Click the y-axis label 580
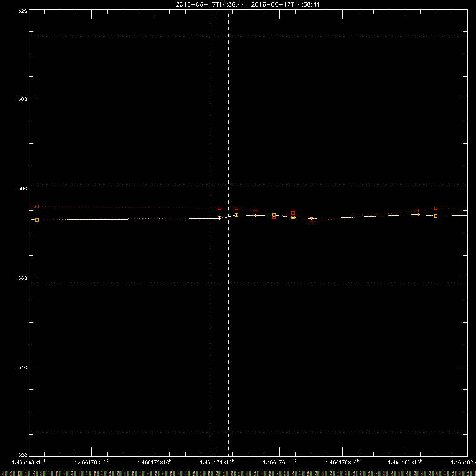The image size is (476, 476). click(23, 188)
